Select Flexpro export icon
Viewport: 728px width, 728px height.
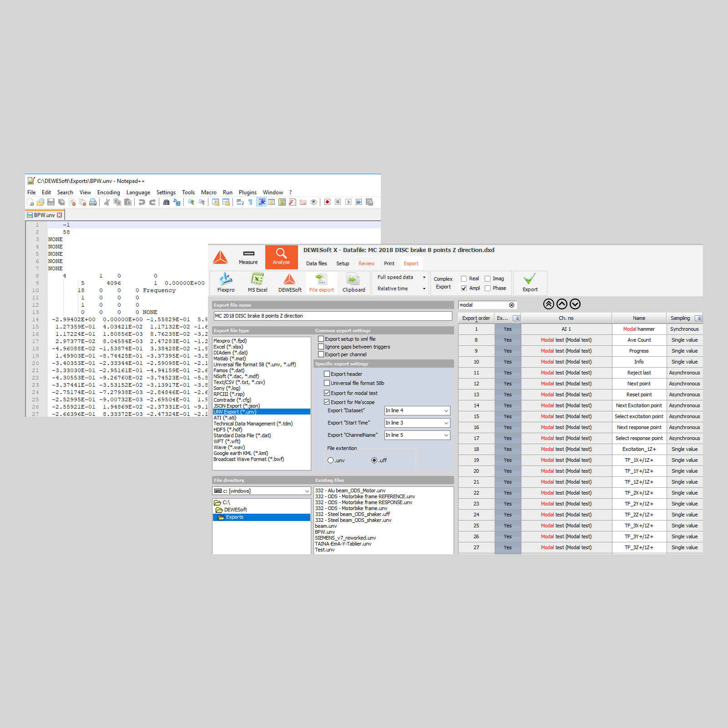(x=226, y=283)
